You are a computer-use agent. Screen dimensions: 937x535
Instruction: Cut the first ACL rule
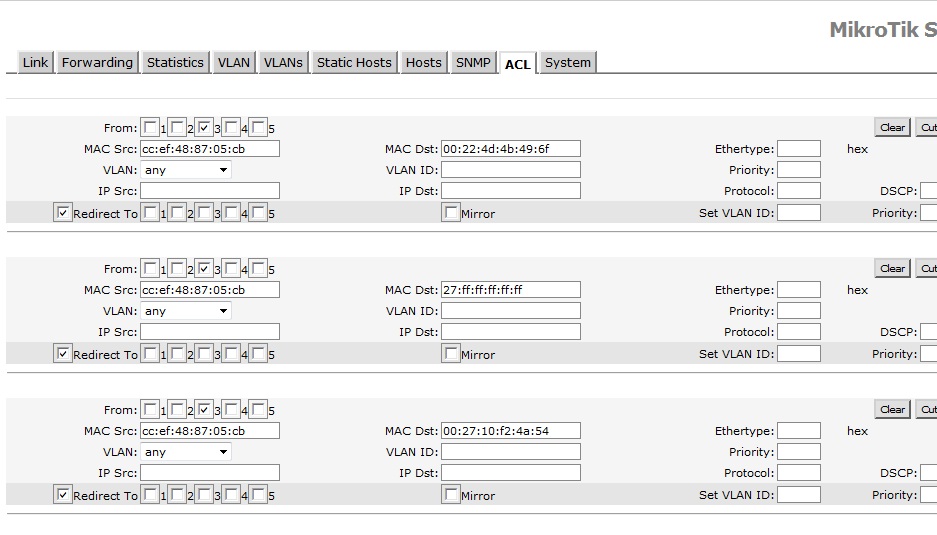(927, 127)
